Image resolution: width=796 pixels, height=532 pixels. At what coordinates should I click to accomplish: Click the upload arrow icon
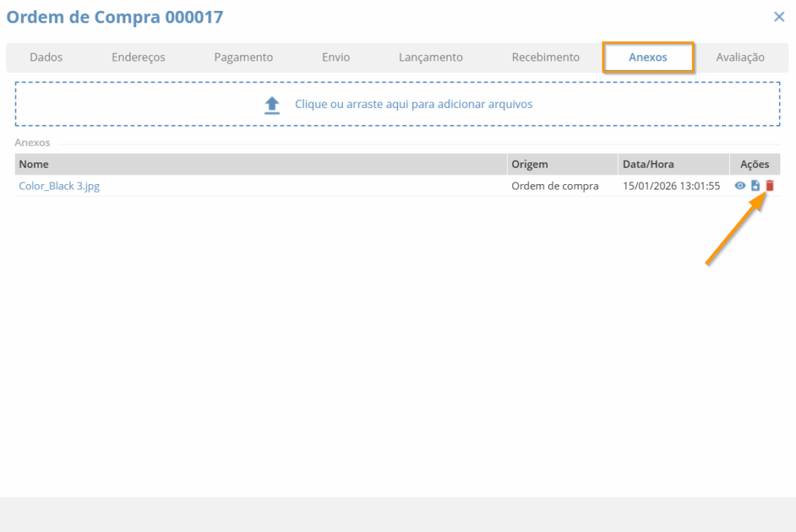pos(271,105)
